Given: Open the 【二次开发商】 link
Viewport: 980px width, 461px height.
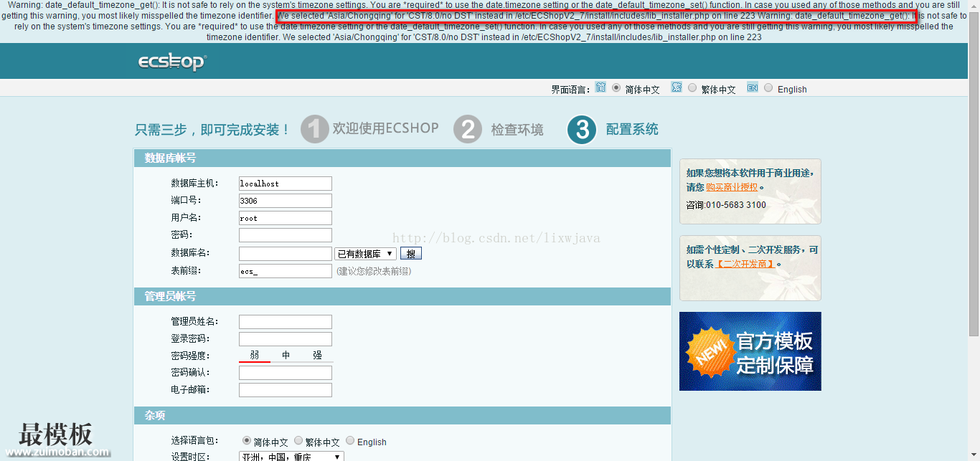Looking at the screenshot, I should click(x=746, y=264).
